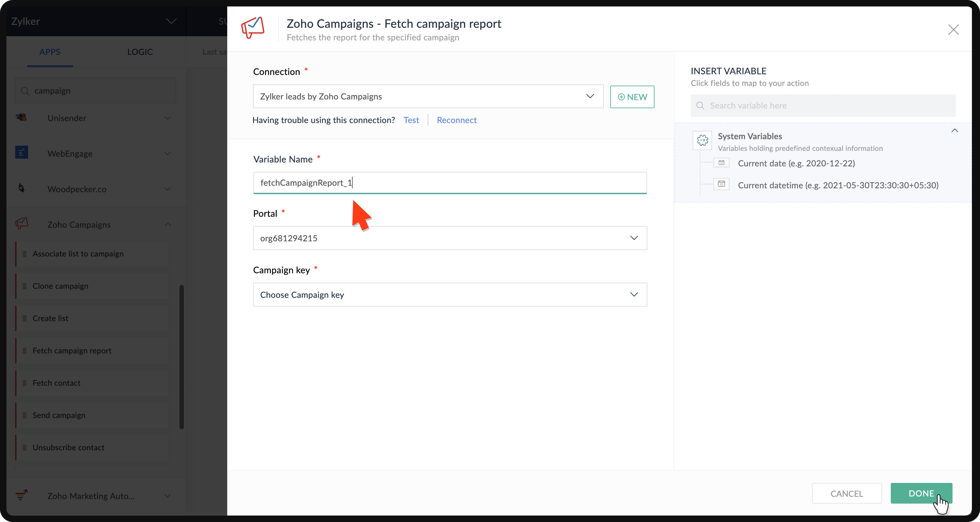Click the Variable Name input field
Screen dimensions: 980x522
point(450,183)
